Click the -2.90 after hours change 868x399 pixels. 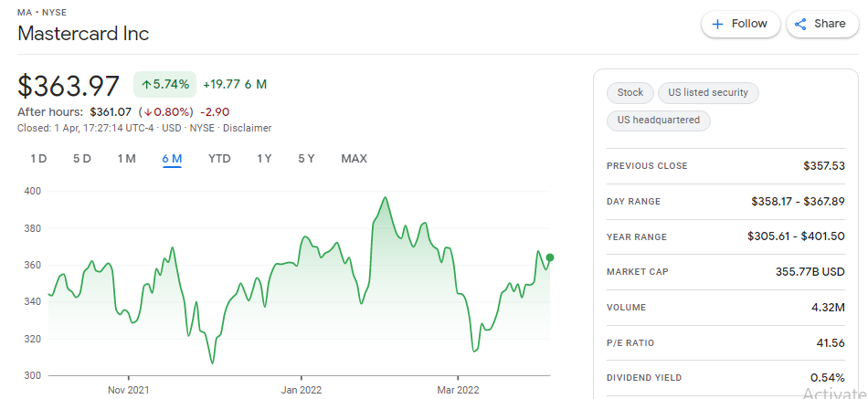click(215, 112)
